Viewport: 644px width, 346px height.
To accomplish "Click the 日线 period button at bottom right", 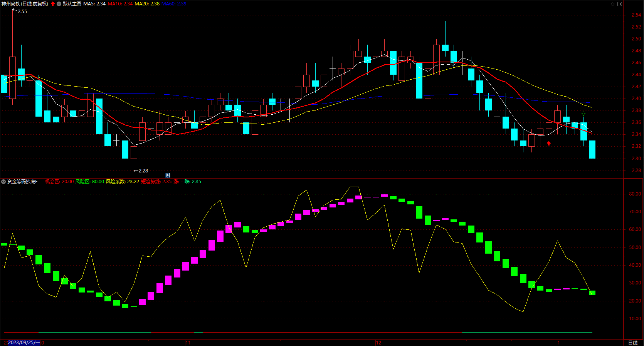I will click(x=633, y=343).
